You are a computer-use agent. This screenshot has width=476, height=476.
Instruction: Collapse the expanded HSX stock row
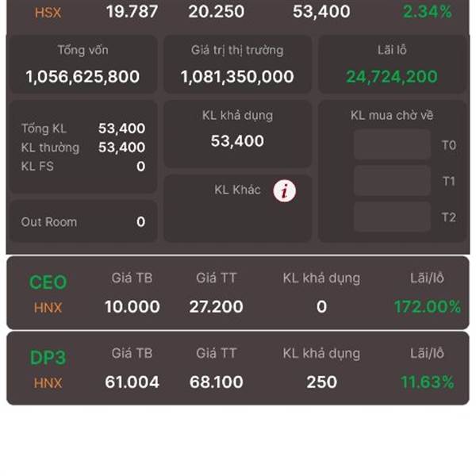coord(238,12)
